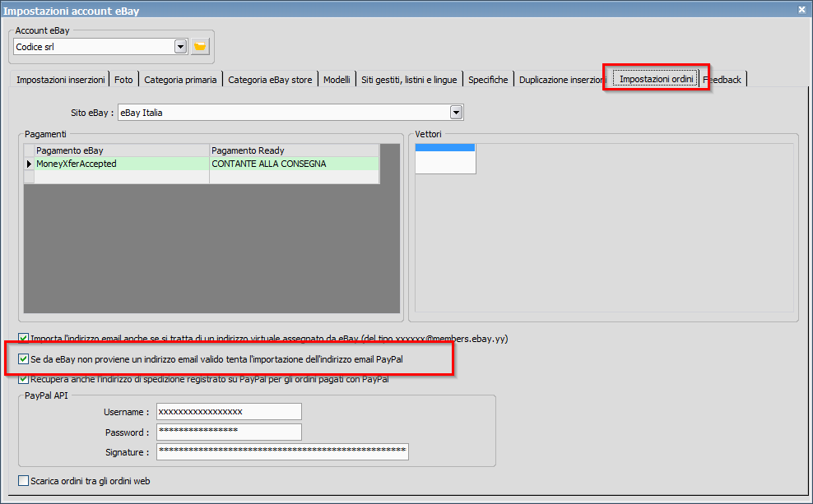Click row selector arrow of MoneyXferAccepted row
This screenshot has width=813, height=504.
pyautogui.click(x=29, y=164)
